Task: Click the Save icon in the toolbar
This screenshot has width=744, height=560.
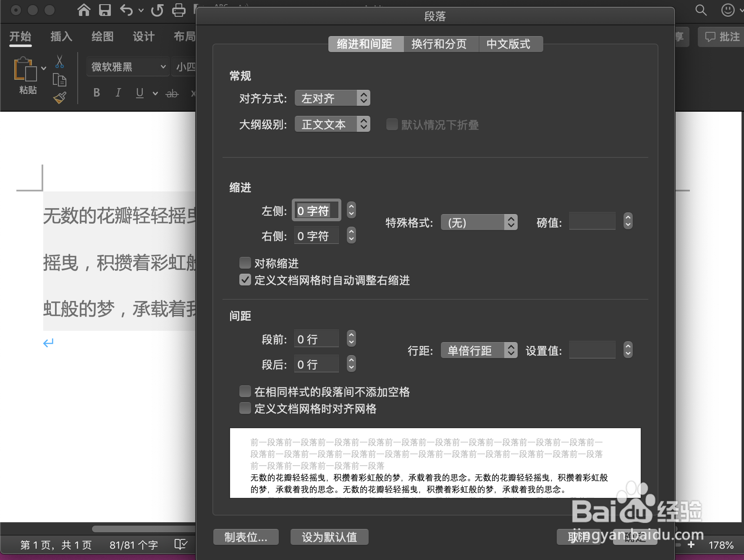Action: pyautogui.click(x=105, y=10)
